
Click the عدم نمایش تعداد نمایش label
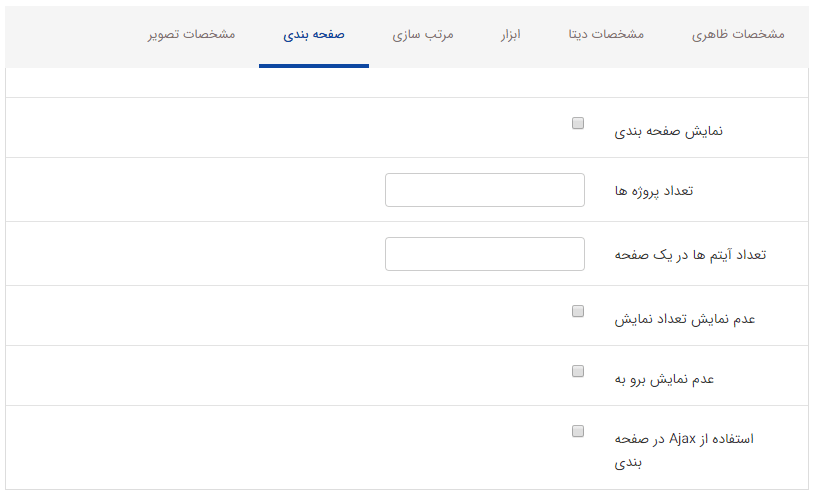[x=684, y=319]
